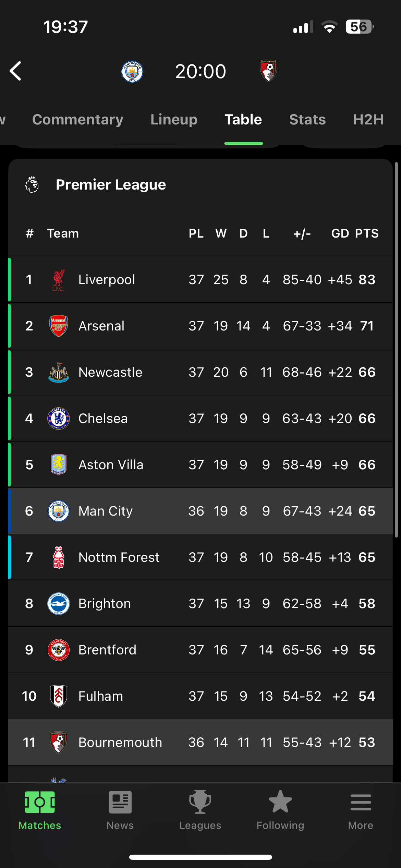
Task: Tap the Premier League logo icon
Action: 32,184
